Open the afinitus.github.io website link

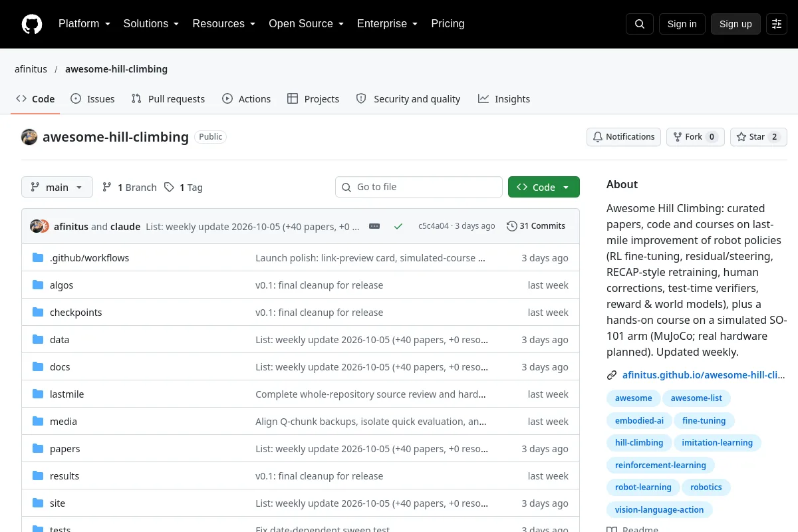704,375
